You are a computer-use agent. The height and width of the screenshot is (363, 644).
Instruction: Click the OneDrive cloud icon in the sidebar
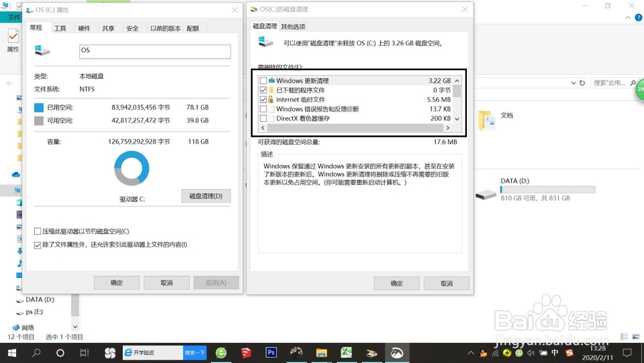16,174
